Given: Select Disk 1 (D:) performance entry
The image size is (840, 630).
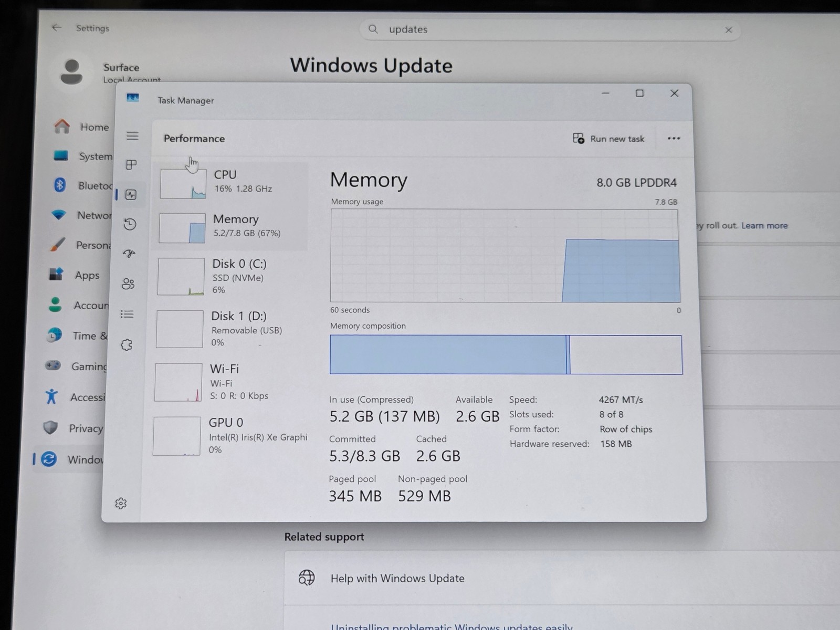Looking at the screenshot, I should tap(228, 329).
